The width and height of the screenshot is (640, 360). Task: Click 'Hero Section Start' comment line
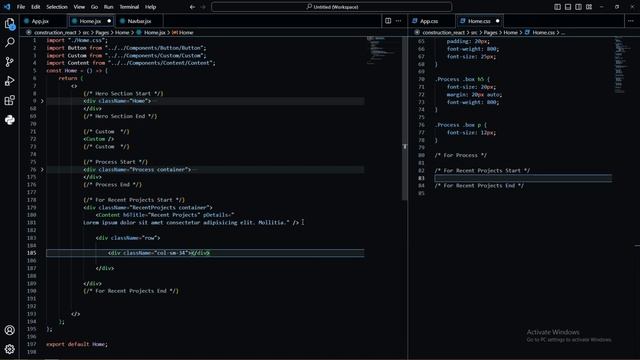123,93
